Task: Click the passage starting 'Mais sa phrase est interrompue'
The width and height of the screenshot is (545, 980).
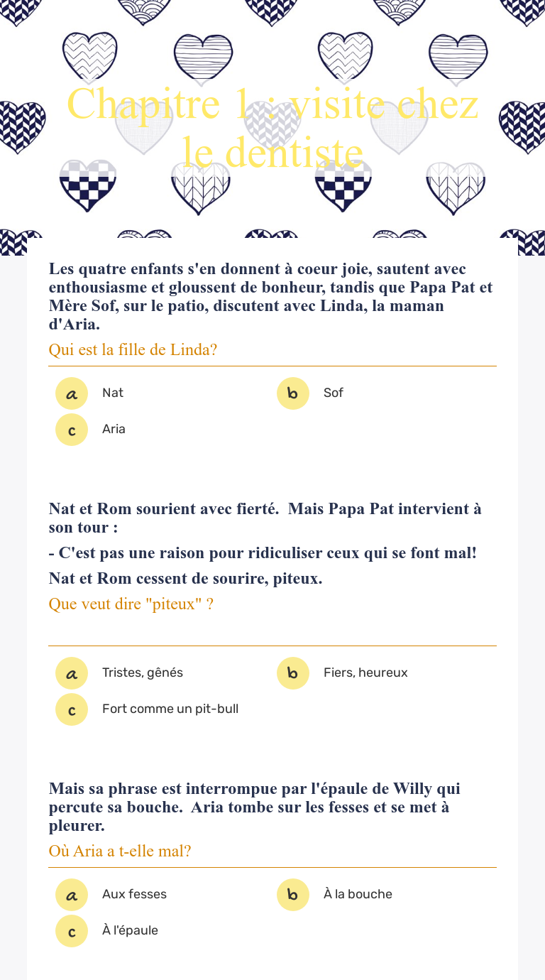Action: (254, 807)
